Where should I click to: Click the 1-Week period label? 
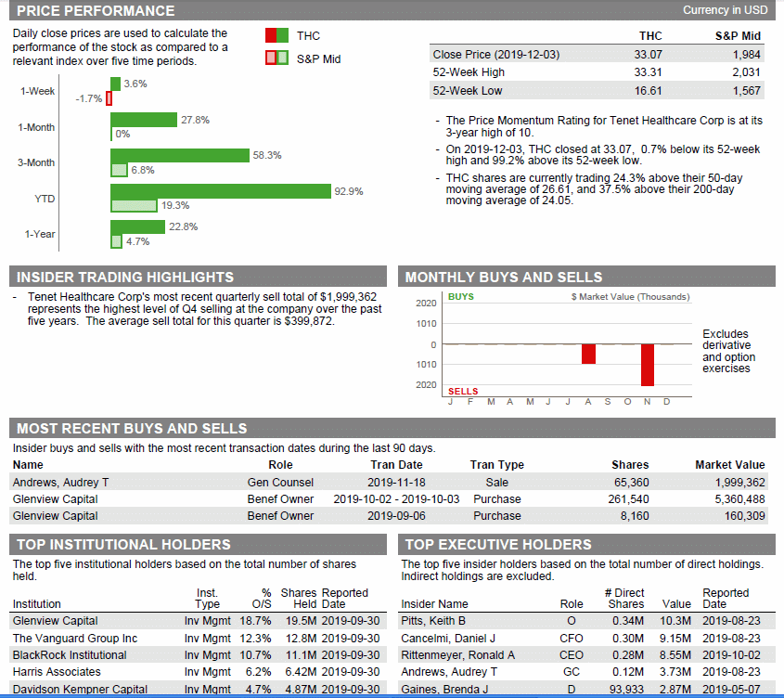(37, 91)
